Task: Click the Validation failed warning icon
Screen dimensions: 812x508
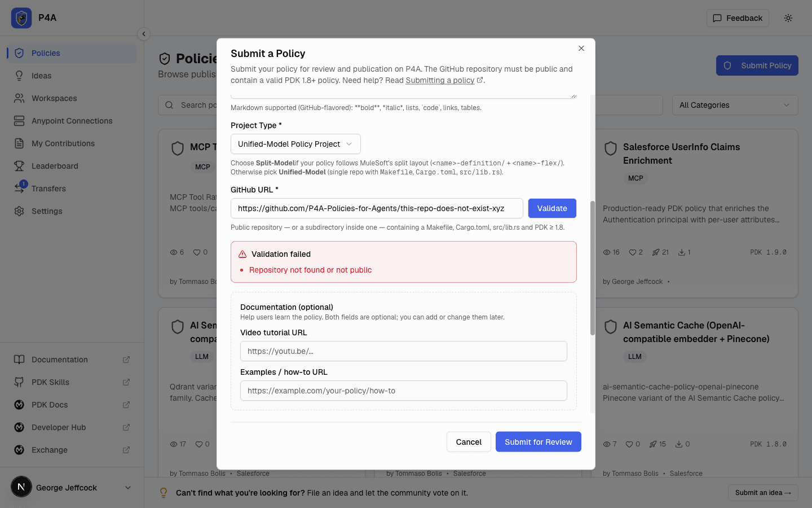Action: coord(242,254)
